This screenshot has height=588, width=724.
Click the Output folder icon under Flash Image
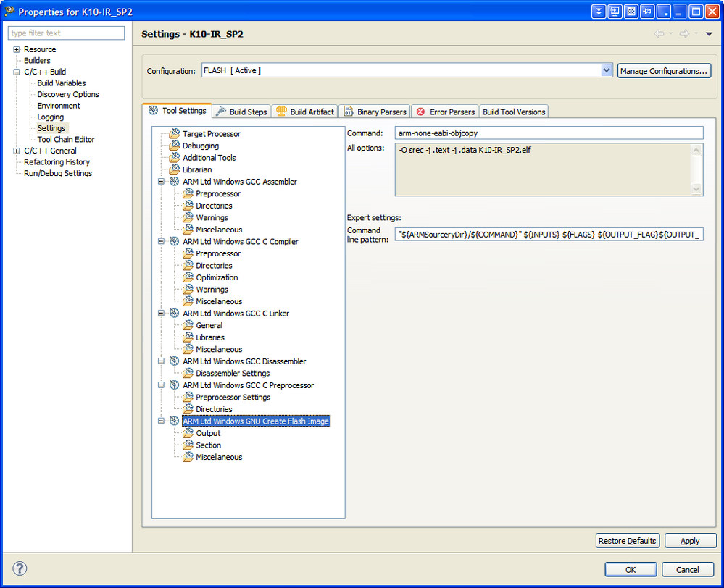coord(188,433)
